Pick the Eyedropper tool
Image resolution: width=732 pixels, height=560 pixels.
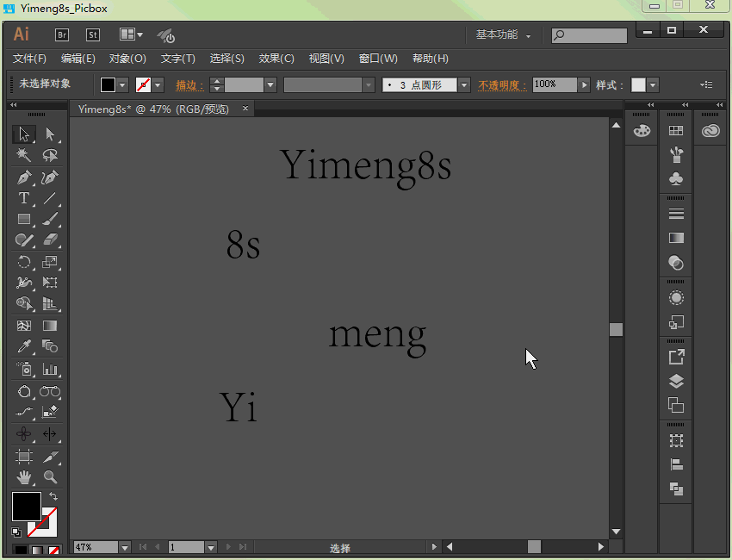[24, 347]
